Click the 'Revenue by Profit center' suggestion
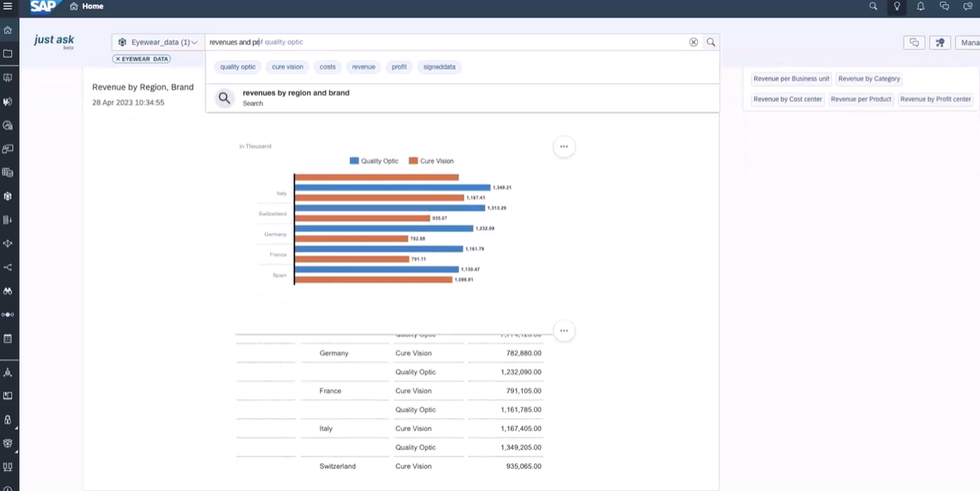 (x=935, y=99)
